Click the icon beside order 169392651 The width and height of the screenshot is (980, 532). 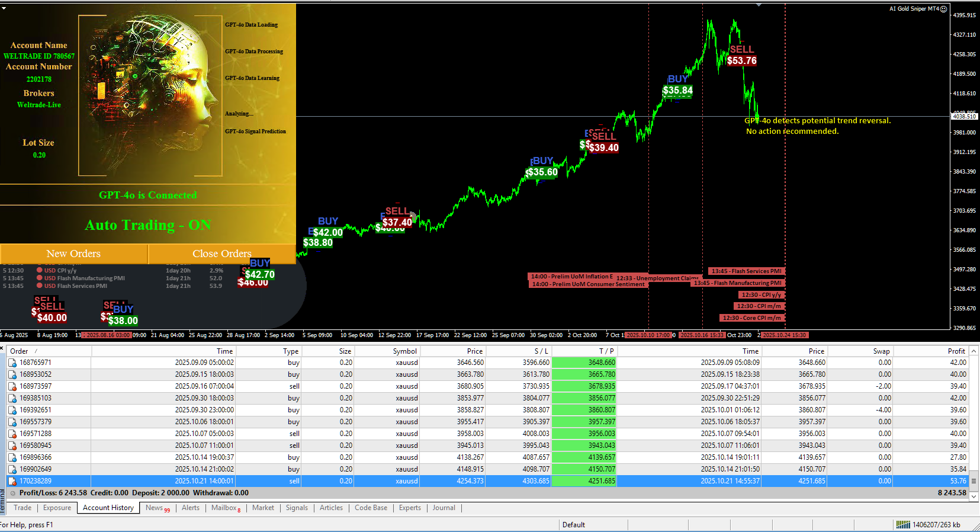[x=12, y=410]
